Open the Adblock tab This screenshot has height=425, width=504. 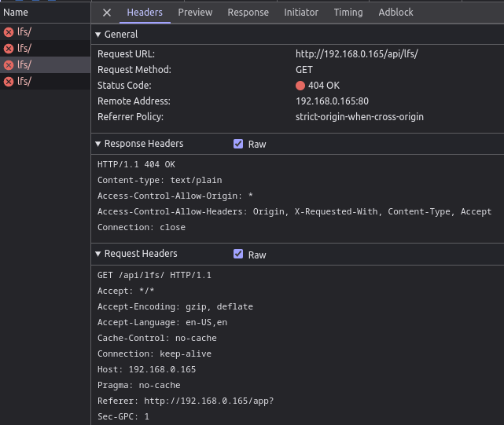tap(395, 13)
